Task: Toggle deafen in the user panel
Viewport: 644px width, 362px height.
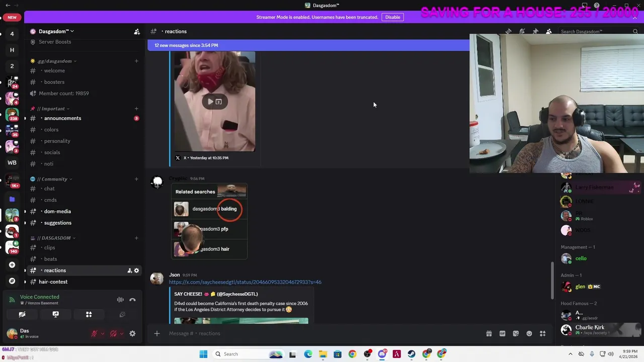Action: coord(114,333)
